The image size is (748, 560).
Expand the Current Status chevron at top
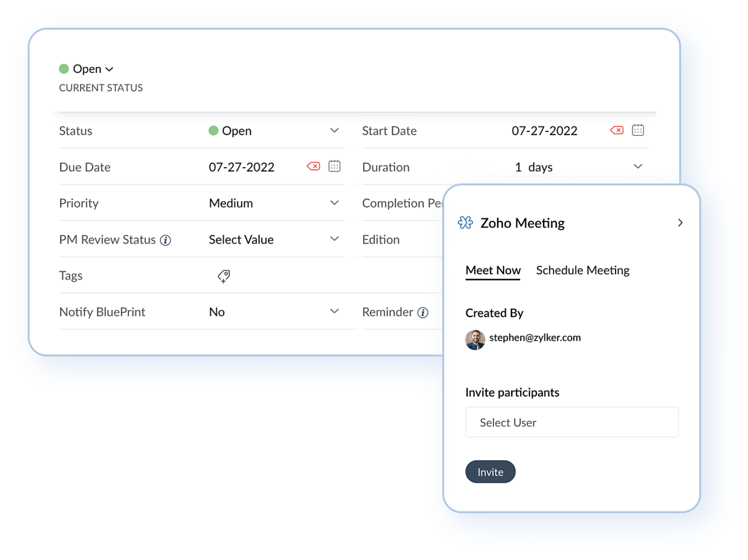(x=110, y=68)
